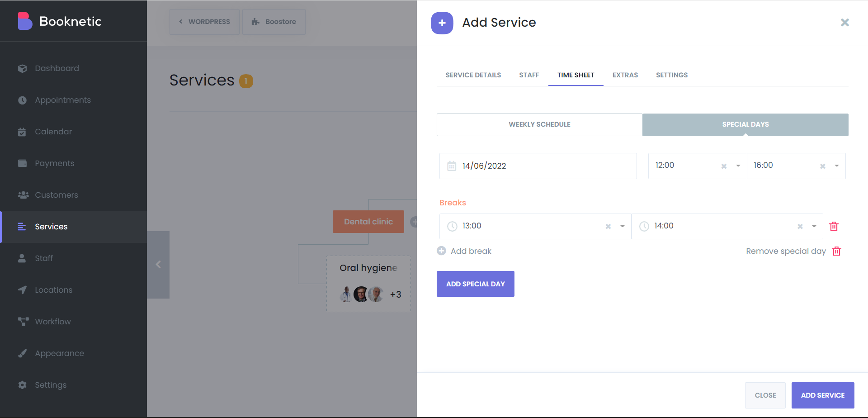This screenshot has height=418, width=868.
Task: Switch to Weekly Schedule view
Action: pos(540,124)
